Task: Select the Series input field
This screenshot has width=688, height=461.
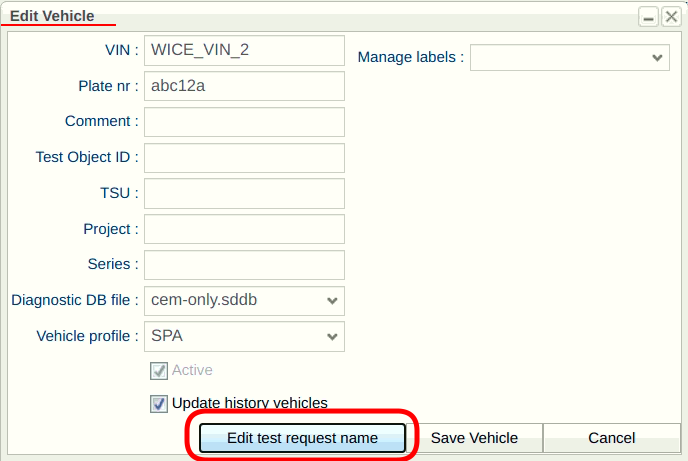Action: tap(244, 265)
